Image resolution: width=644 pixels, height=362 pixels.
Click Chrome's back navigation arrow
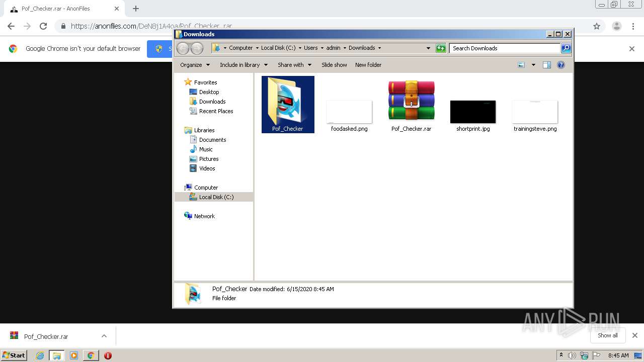coord(11,26)
